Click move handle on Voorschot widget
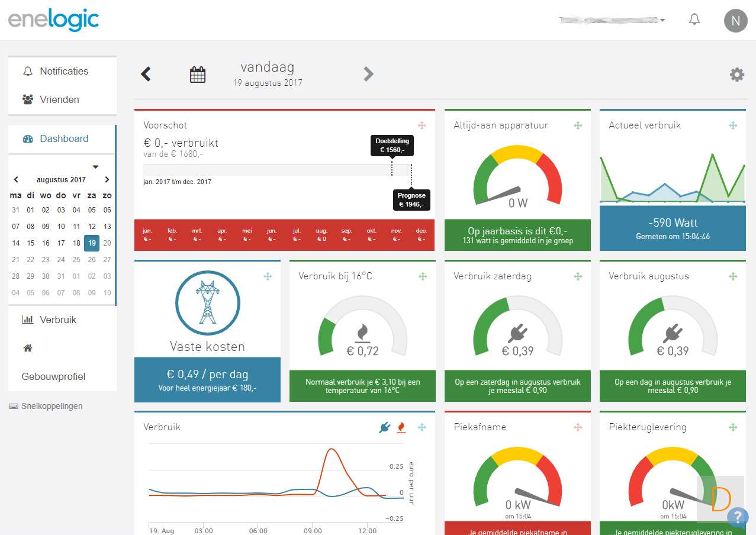The image size is (756, 535). (422, 125)
